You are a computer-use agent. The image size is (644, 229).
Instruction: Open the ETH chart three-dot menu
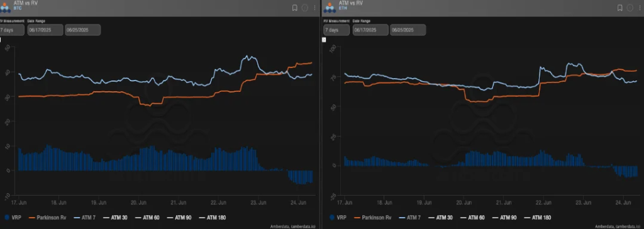tap(640, 8)
